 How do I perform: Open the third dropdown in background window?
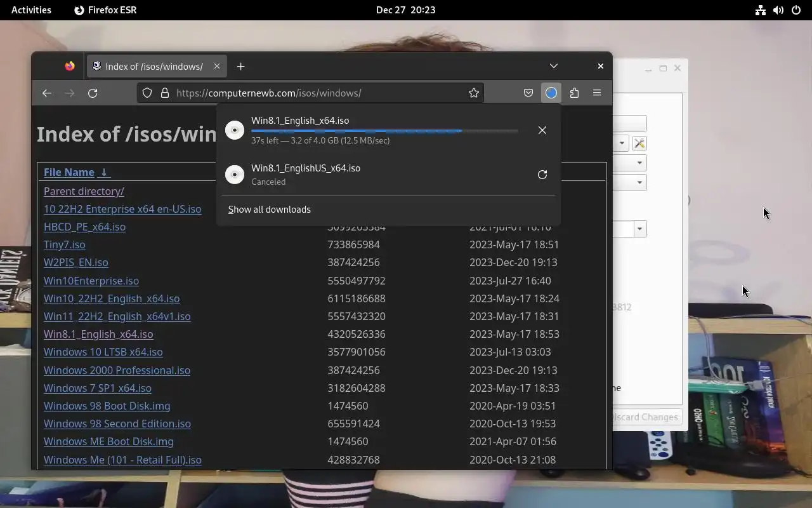coord(630,182)
